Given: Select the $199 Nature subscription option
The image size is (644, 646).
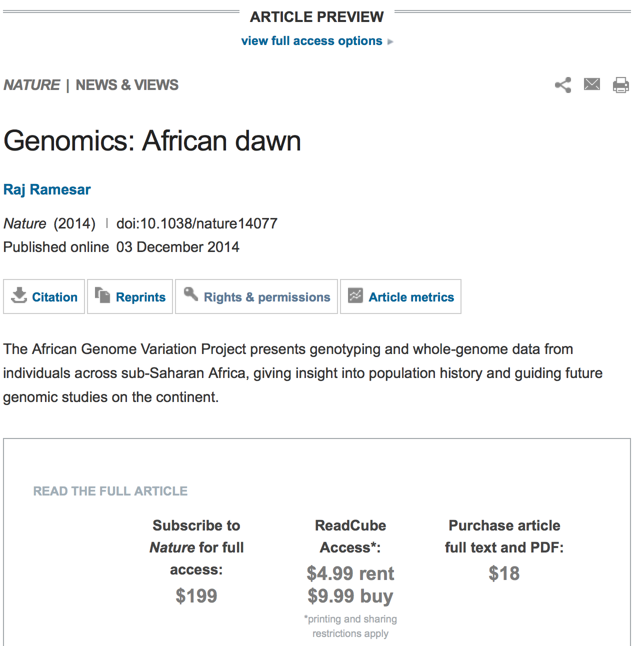Looking at the screenshot, I should [196, 596].
